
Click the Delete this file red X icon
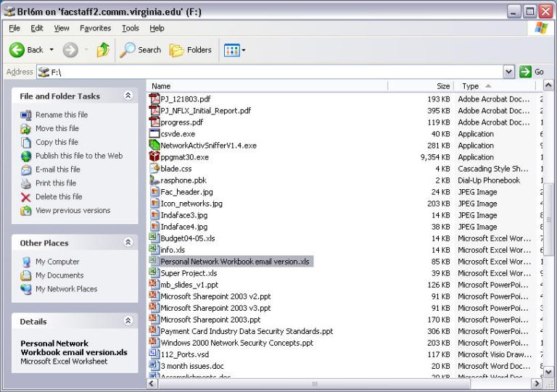coord(26,197)
